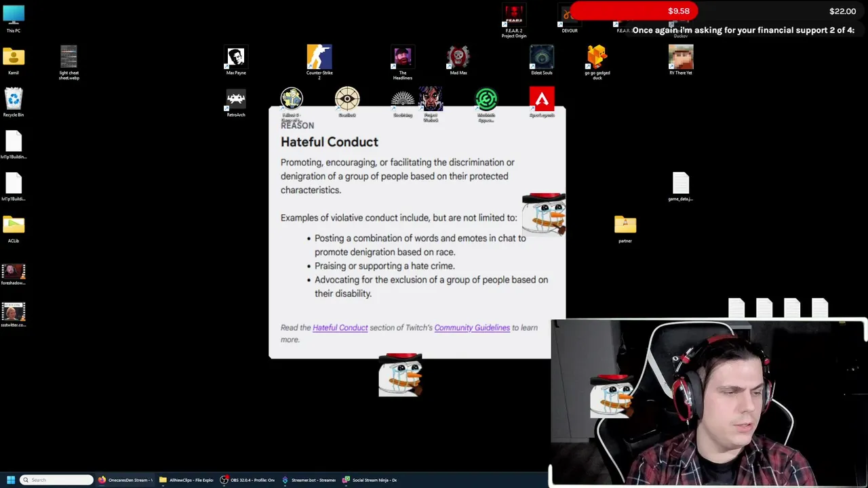The height and width of the screenshot is (488, 868).
Task: Launch the Project Warlock shortcut
Action: pyautogui.click(x=431, y=104)
